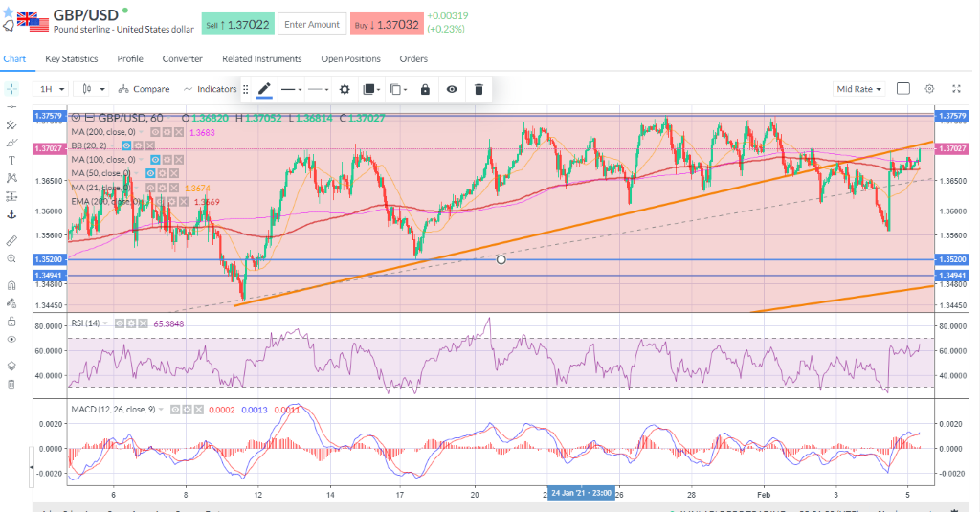The width and height of the screenshot is (980, 512).
Task: Click the Compare button
Action: click(x=144, y=89)
